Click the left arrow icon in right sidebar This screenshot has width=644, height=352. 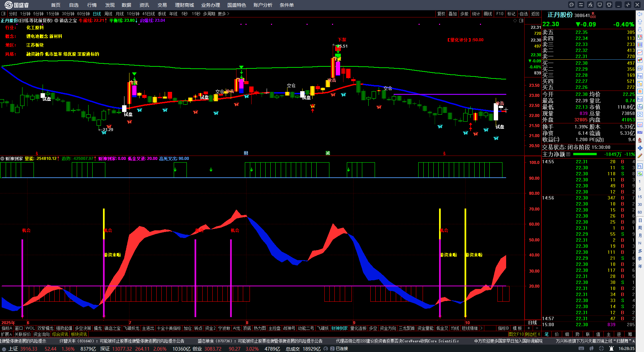(x=640, y=14)
